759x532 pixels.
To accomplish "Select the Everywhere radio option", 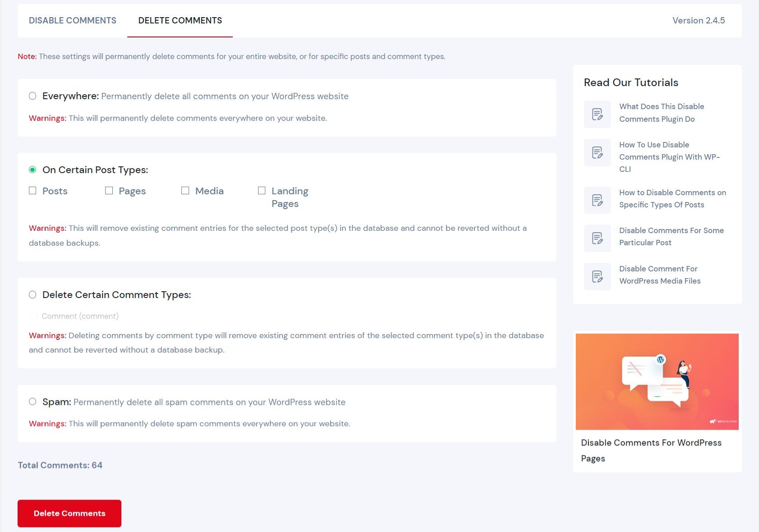I will tap(32, 96).
